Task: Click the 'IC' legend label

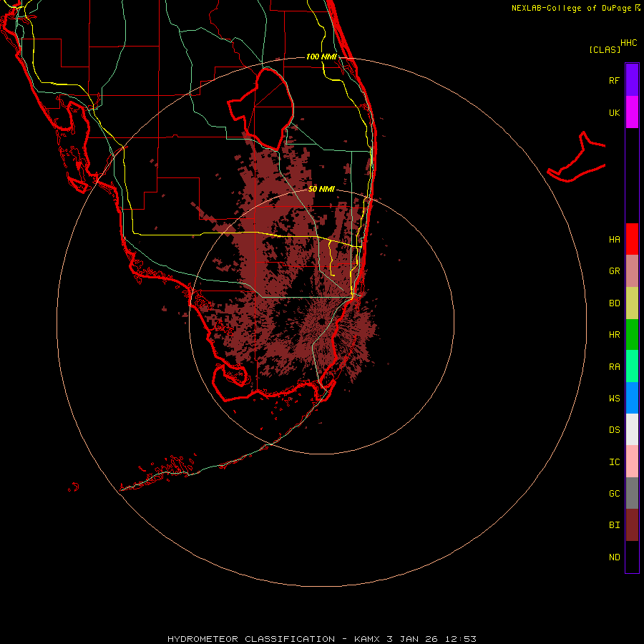Action: coord(614,462)
